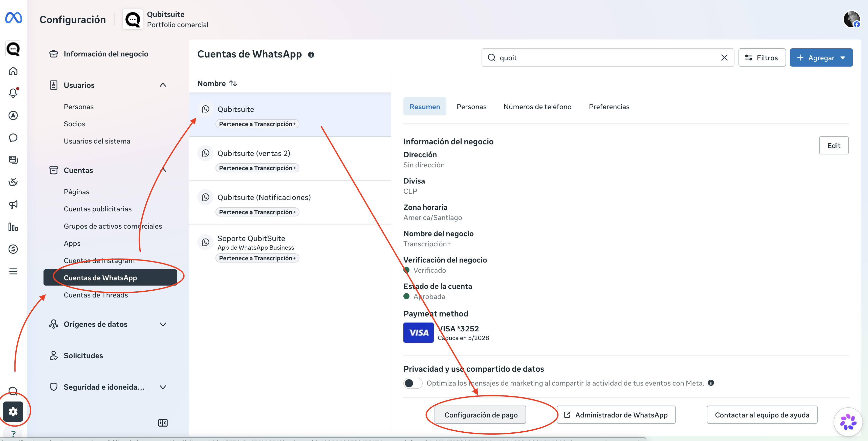The height and width of the screenshot is (441, 868).
Task: Click Qubitsuite Portfolio comercial header text
Action: (178, 19)
